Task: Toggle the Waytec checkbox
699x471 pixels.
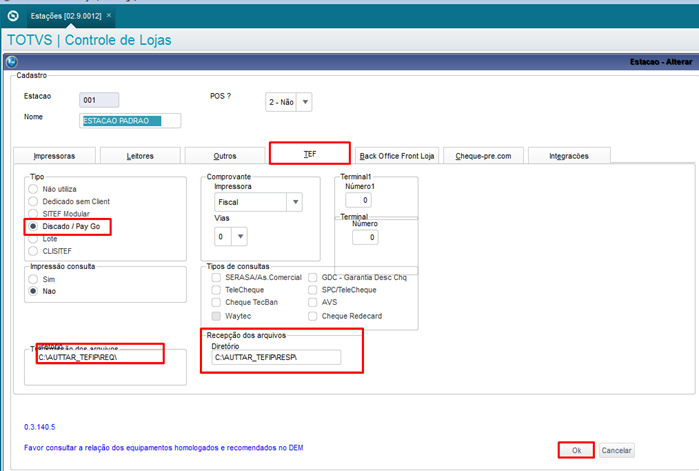Action: click(x=216, y=316)
